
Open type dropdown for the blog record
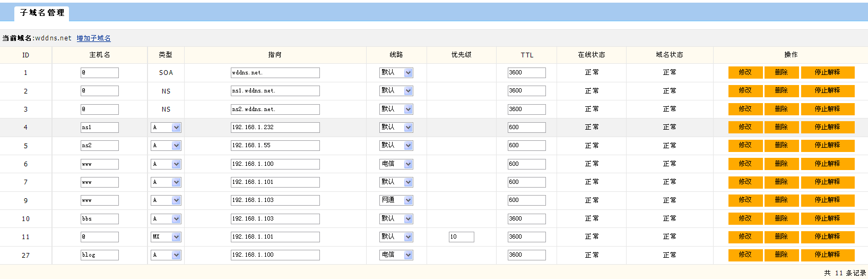[166, 255]
